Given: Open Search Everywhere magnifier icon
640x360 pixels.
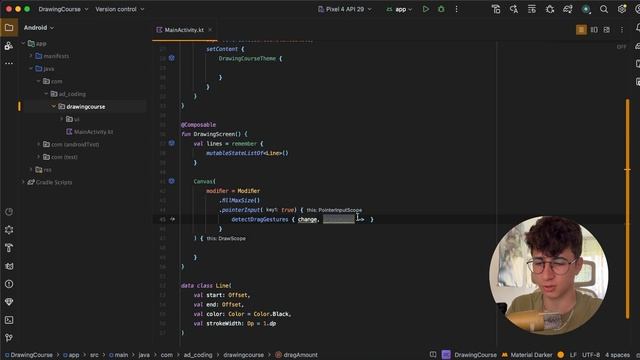Looking at the screenshot, I should (x=604, y=9).
